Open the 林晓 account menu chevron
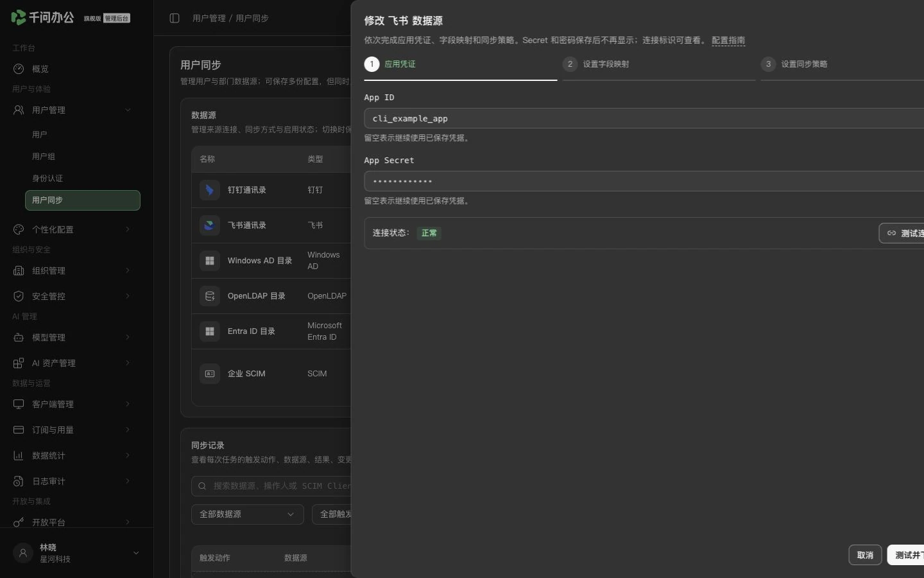924x578 pixels. (136, 553)
